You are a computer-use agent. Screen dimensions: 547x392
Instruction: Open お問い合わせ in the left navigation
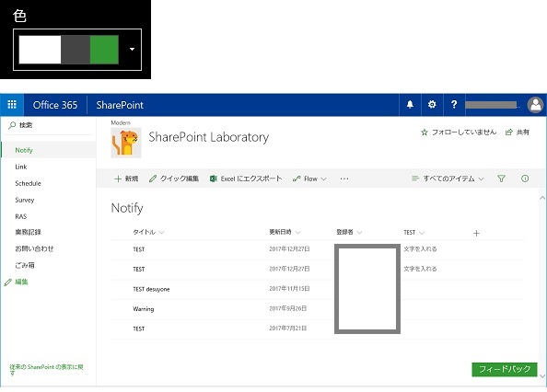pos(34,248)
